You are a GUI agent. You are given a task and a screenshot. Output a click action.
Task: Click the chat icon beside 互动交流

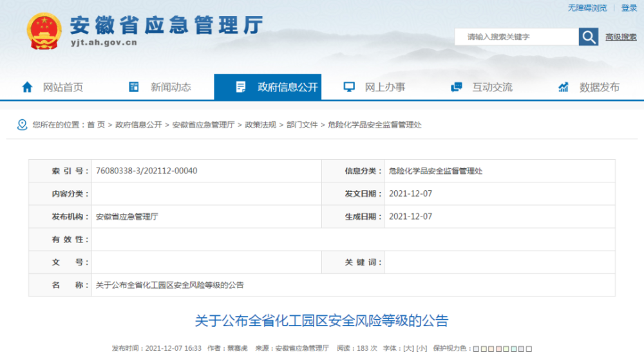457,87
